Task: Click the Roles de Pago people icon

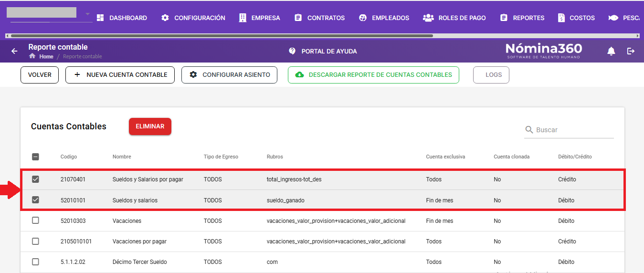Action: (x=428, y=18)
